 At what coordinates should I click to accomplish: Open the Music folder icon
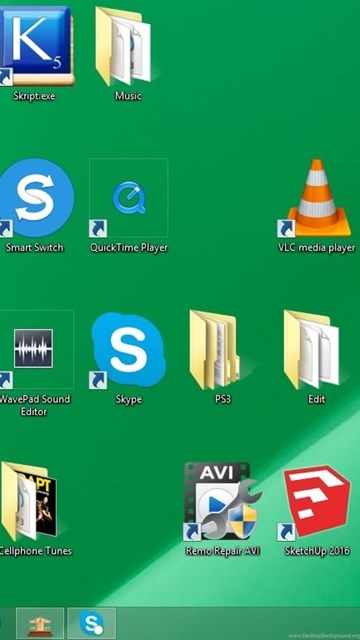click(125, 46)
